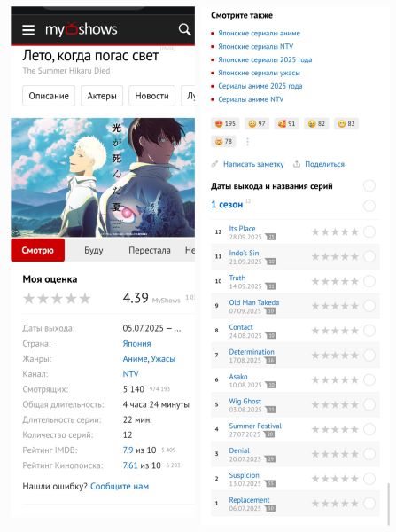Mark episode 12 Its Place as watched
The height and width of the screenshot is (532, 396).
point(369,231)
